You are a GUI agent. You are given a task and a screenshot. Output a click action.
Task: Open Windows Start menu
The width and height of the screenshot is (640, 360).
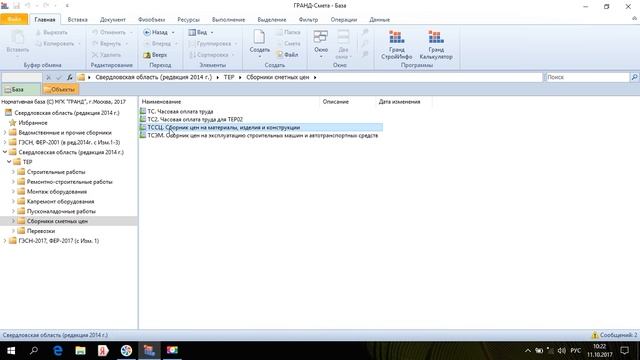(x=11, y=350)
